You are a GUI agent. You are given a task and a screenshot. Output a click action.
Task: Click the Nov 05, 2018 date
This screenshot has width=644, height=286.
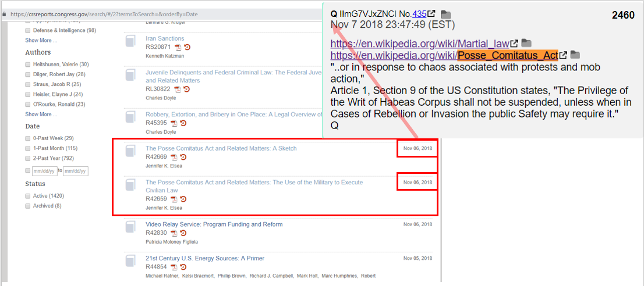[417, 258]
